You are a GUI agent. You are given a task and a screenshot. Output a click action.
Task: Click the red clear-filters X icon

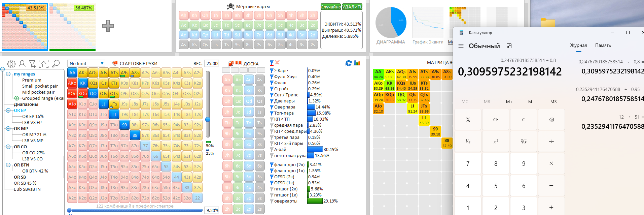[x=277, y=63]
